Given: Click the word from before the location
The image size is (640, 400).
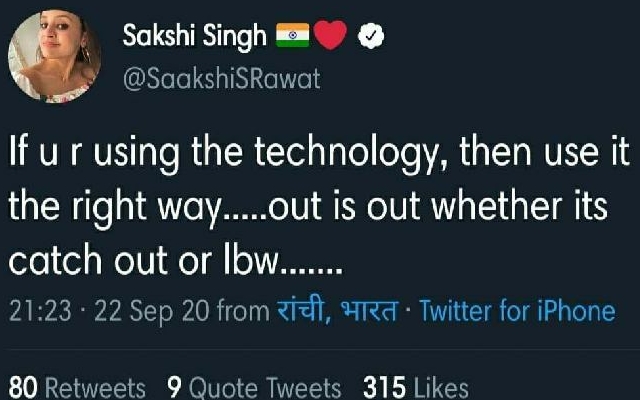Looking at the screenshot, I should point(243,311).
